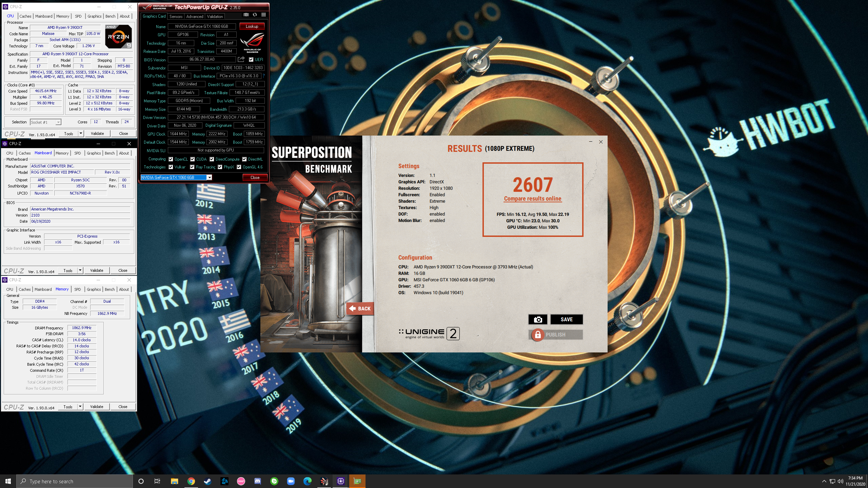Image resolution: width=868 pixels, height=488 pixels.
Task: Toggle the CUDA checkbox in GPU-Z
Action: 192,159
